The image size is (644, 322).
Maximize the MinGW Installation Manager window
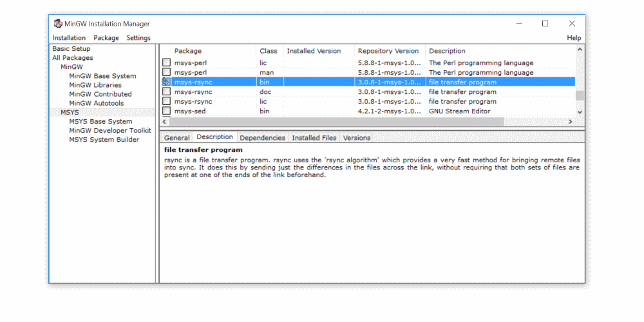coord(545,24)
